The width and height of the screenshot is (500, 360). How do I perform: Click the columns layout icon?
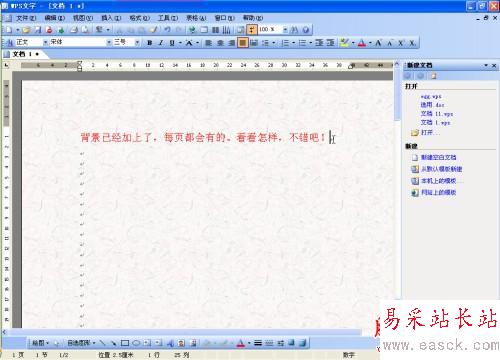(x=216, y=30)
